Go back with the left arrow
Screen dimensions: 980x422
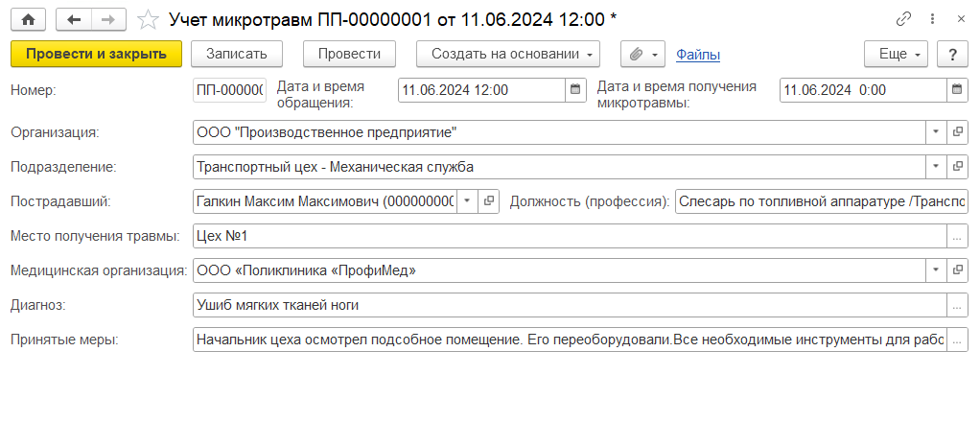[74, 18]
